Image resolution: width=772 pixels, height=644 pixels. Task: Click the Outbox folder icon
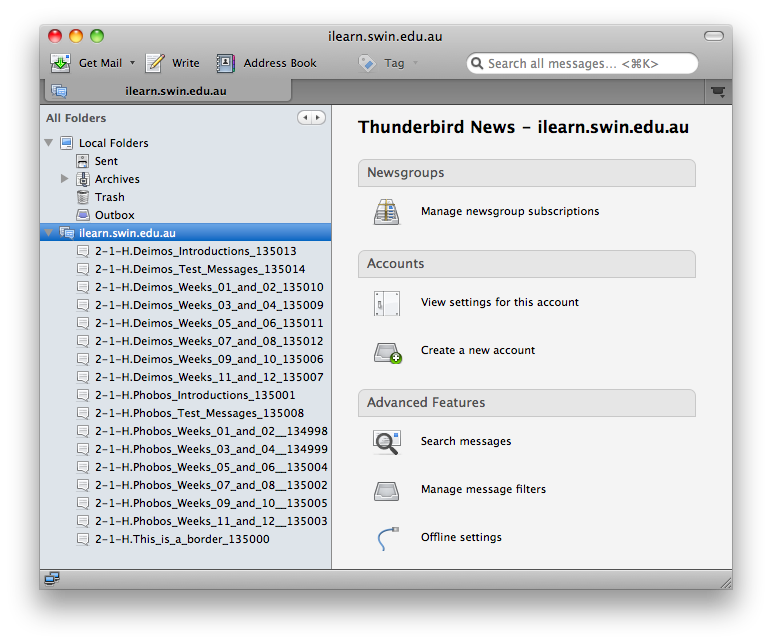pyautogui.click(x=83, y=215)
